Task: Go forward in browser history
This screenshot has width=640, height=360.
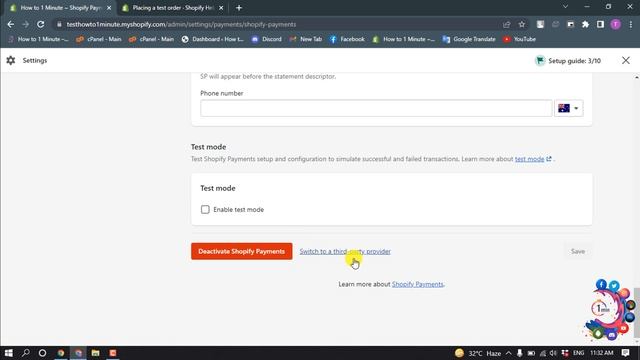Action: (25, 24)
